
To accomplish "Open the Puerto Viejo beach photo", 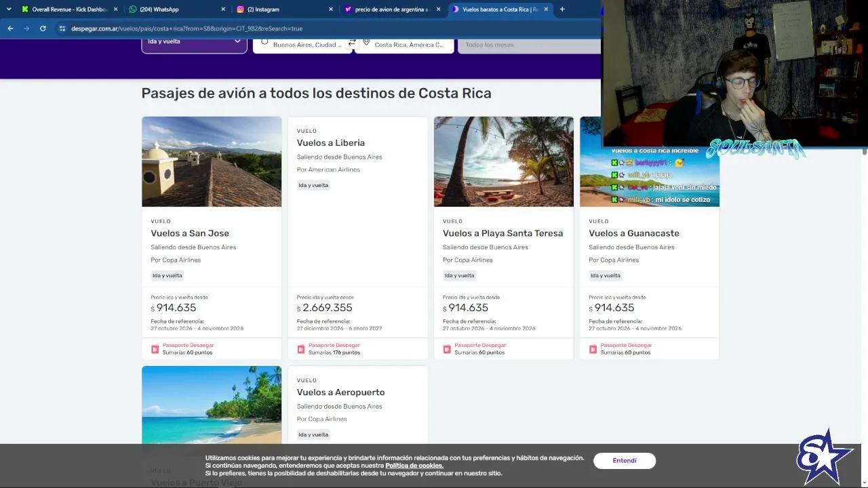I will 212,405.
